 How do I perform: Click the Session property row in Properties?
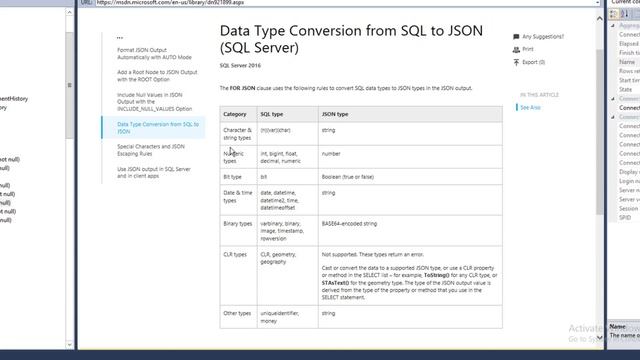629,209
